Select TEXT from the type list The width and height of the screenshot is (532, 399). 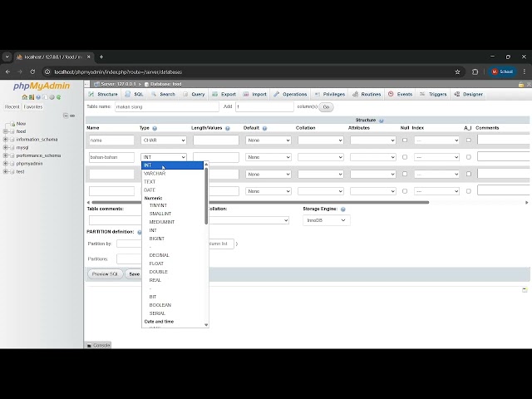pyautogui.click(x=172, y=182)
